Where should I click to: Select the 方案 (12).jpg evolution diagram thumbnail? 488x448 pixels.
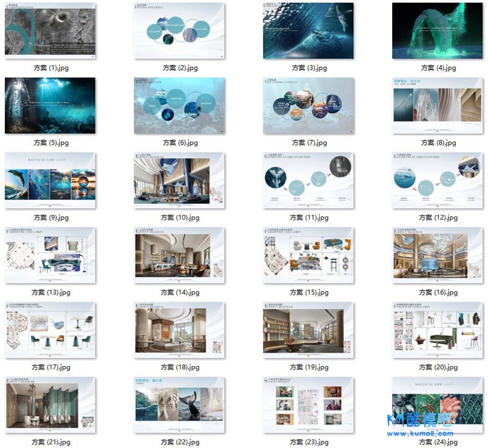click(x=437, y=180)
